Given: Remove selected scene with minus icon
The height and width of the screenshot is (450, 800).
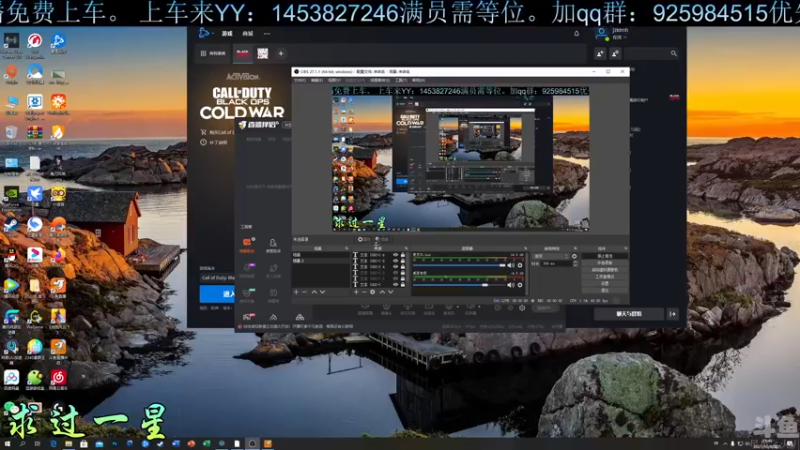Looking at the screenshot, I should click(305, 292).
